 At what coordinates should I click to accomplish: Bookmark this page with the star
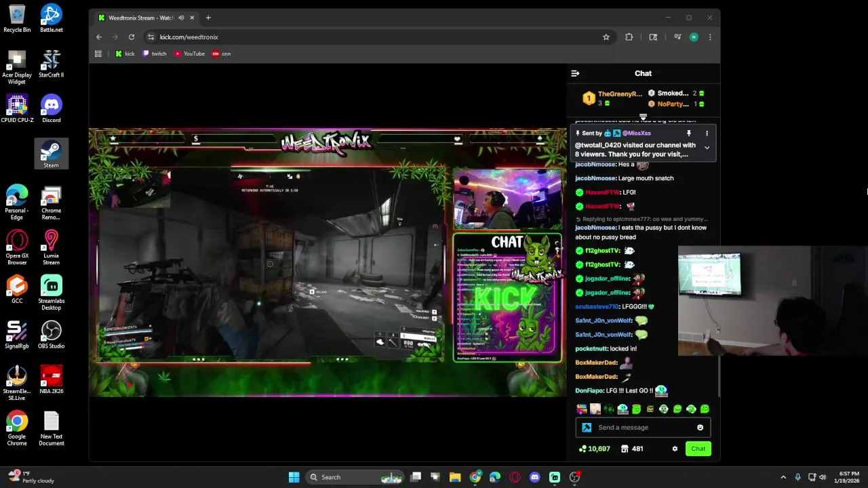point(606,37)
